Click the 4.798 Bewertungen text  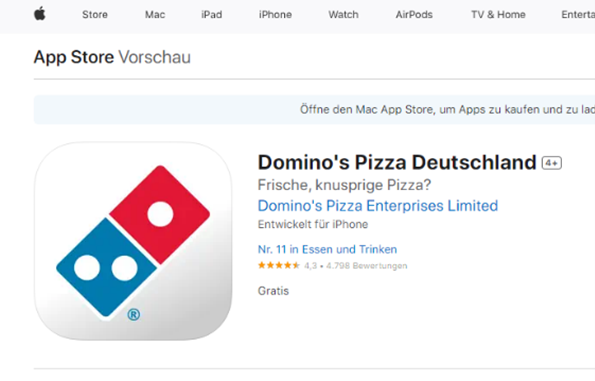[367, 266]
